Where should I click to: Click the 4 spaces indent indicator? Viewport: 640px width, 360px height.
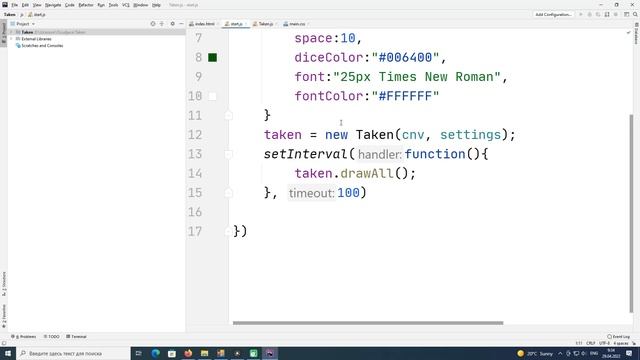point(621,343)
